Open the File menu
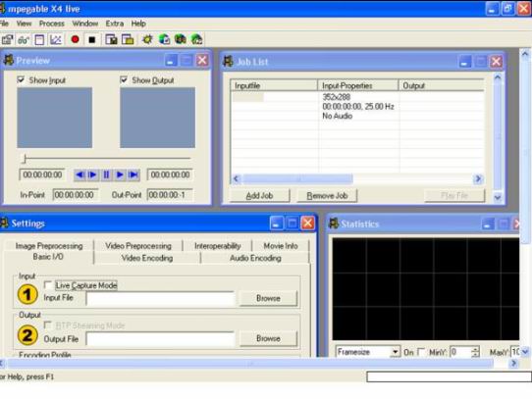Image resolution: width=532 pixels, height=399 pixels. [4, 24]
